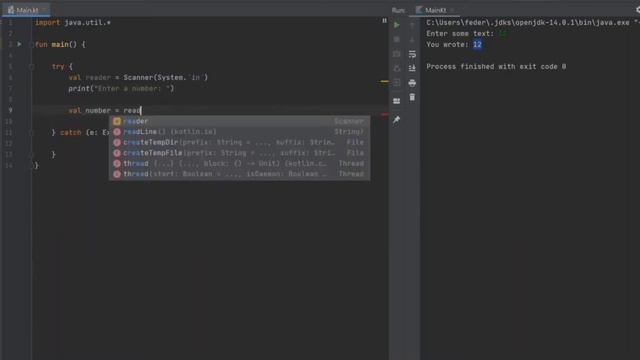
Task: Pin the Run tab with pin icon
Action: [396, 120]
